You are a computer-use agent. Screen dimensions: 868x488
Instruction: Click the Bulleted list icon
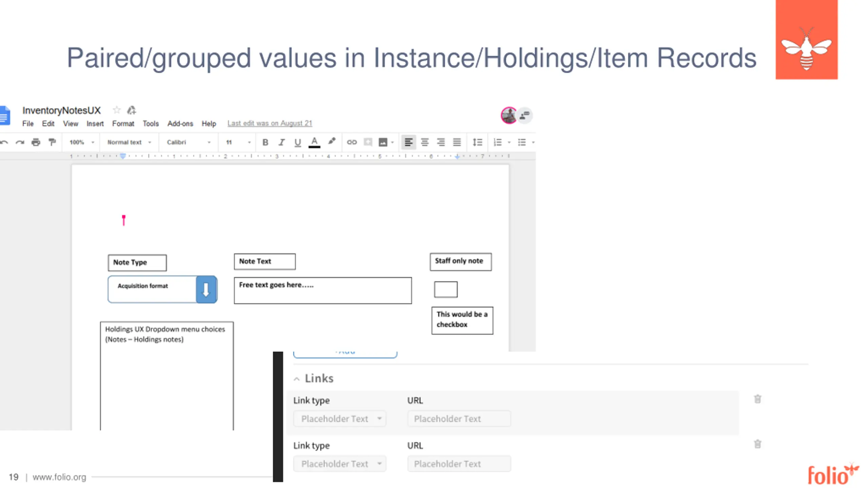click(x=522, y=142)
